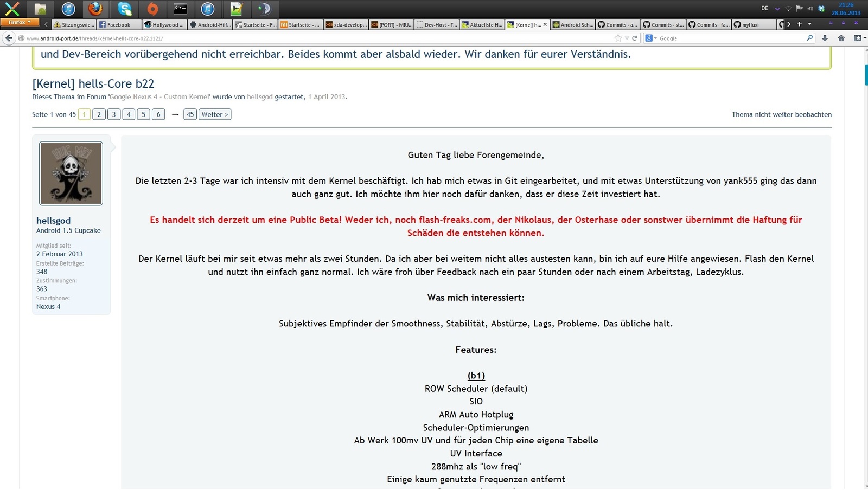Click the Weiter > next page button

click(x=215, y=114)
